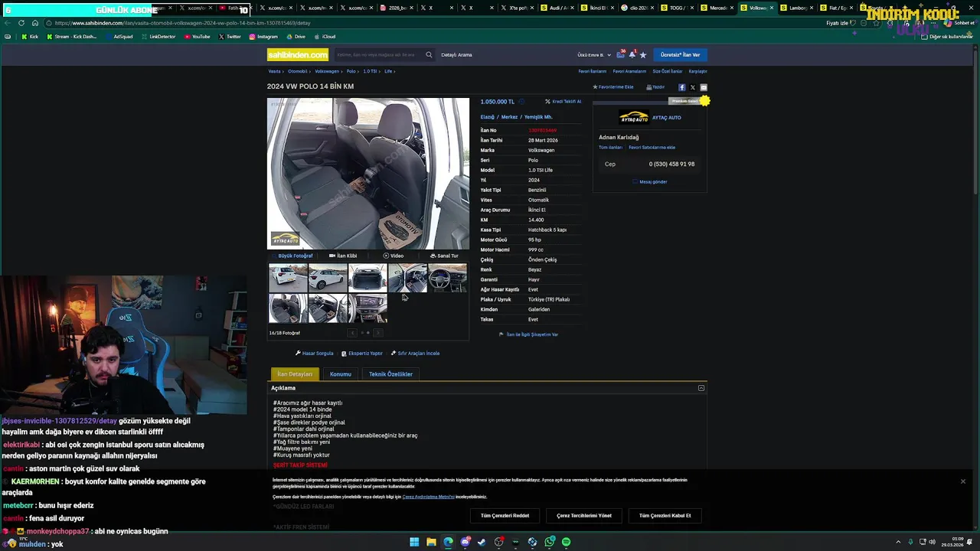Click the main car interior photo
Image resolution: width=980 pixels, height=551 pixels.
(368, 174)
